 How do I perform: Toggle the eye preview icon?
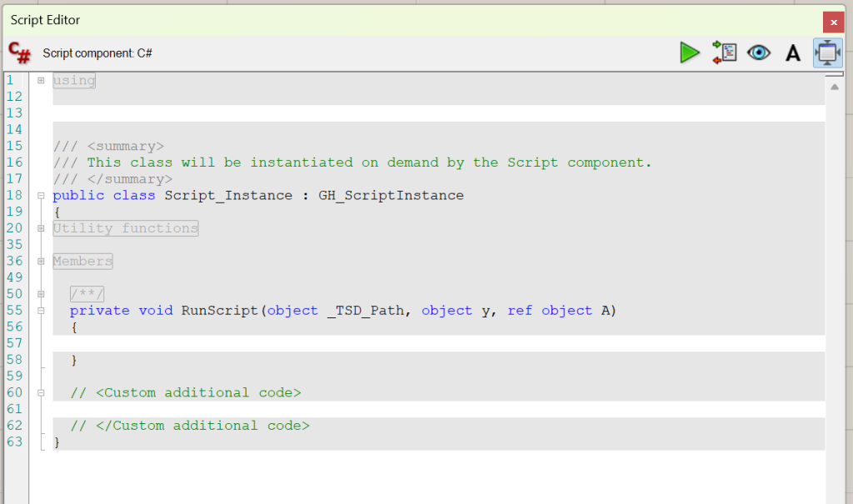[758, 52]
